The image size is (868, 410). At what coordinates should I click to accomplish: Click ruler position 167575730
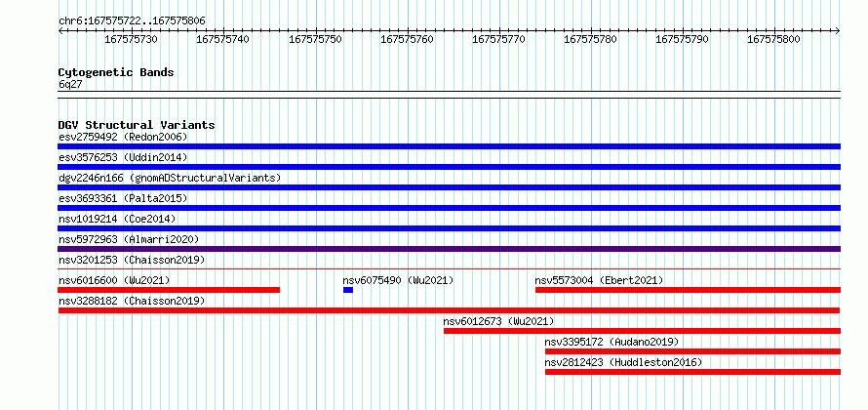click(132, 39)
